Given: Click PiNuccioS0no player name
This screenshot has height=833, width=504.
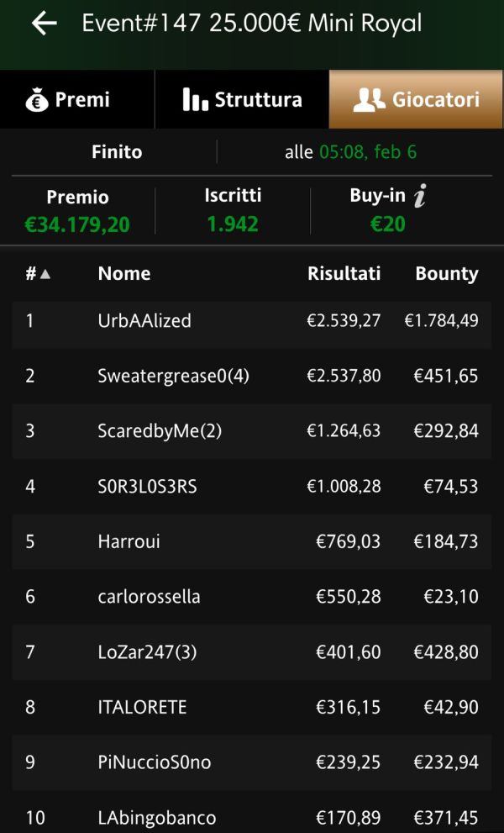Looking at the screenshot, I should pyautogui.click(x=154, y=762).
